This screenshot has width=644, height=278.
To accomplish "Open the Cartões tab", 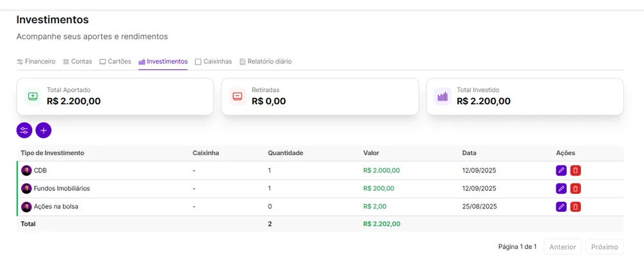I will [x=115, y=62].
